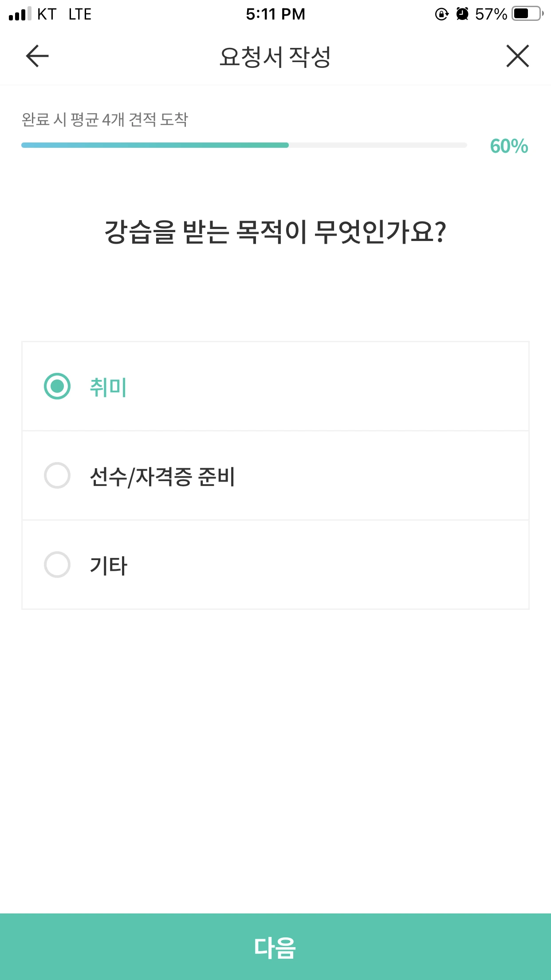This screenshot has height=980, width=551.
Task: Tap the 강습을 받는 목적이 무엇인가요 question
Action: [x=275, y=232]
